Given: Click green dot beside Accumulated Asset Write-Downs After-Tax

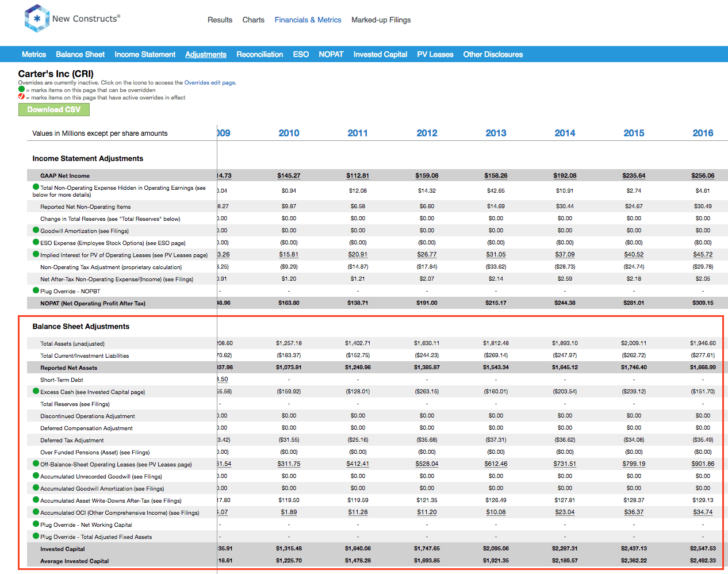Looking at the screenshot, I should pos(36,500).
